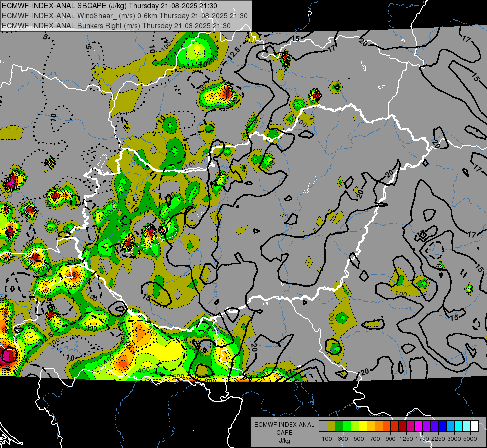Click the gray swatch below 100 J/kg
Image resolution: width=487 pixels, height=448 pixels.
[x=323, y=426]
